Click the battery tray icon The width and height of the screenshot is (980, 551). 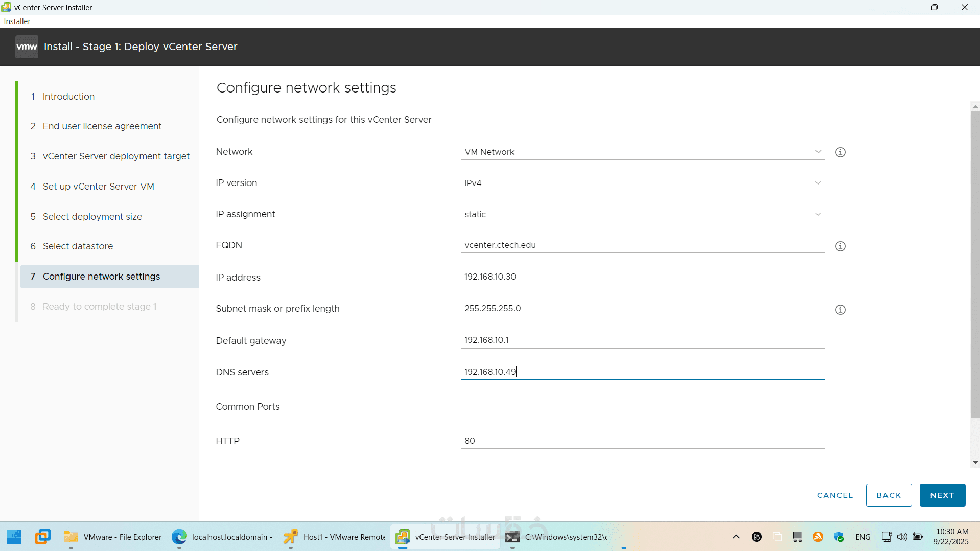click(x=918, y=537)
